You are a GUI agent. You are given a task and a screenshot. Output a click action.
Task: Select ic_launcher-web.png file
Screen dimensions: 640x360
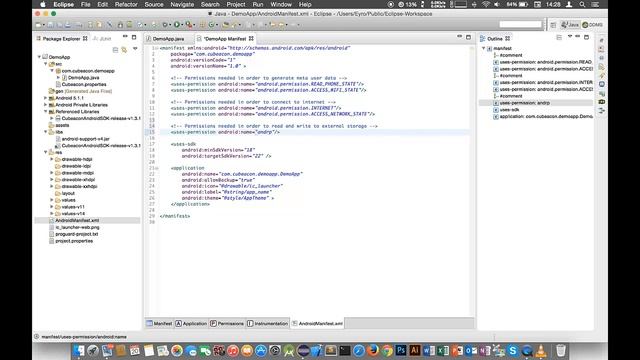[77, 227]
